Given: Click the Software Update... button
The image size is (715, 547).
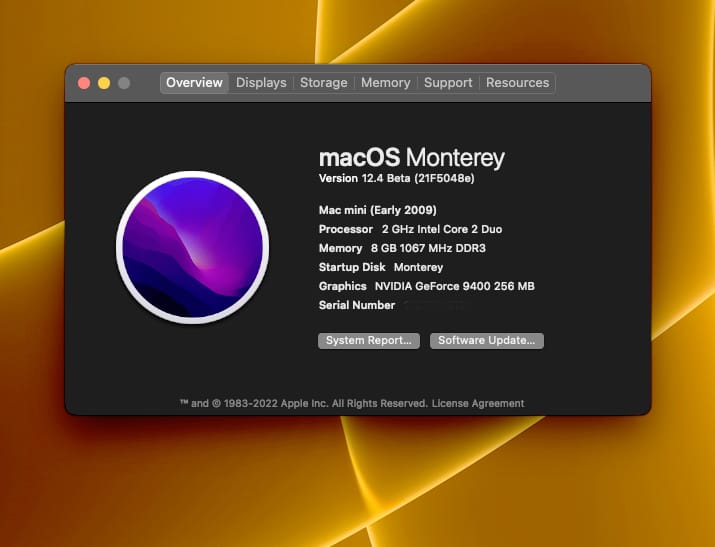Looking at the screenshot, I should coord(487,341).
